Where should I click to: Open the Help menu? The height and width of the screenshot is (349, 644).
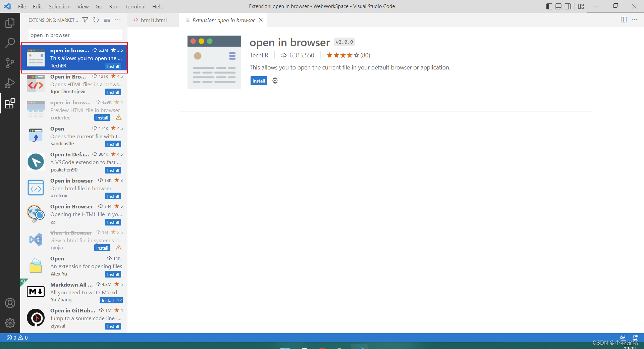(158, 6)
